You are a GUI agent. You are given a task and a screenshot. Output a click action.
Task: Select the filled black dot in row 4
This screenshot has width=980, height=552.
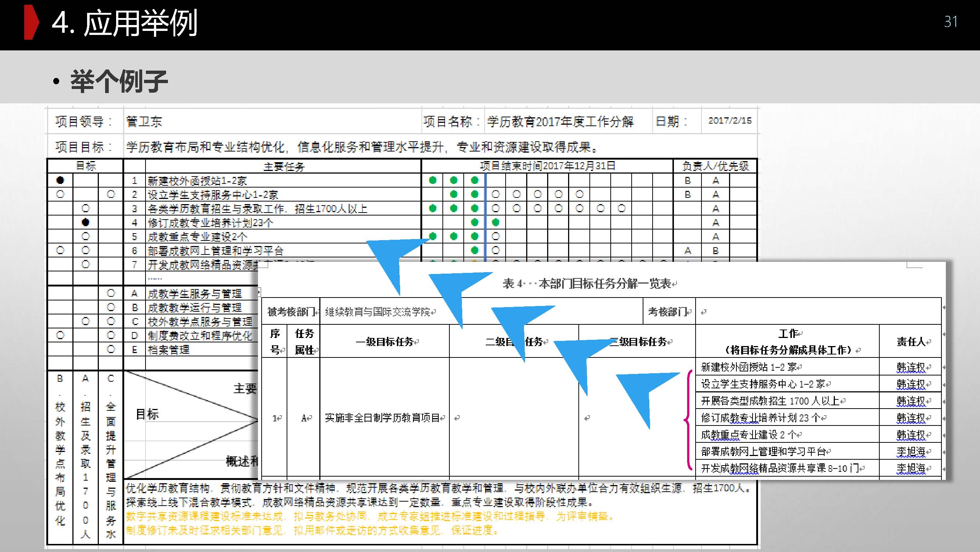click(x=86, y=222)
